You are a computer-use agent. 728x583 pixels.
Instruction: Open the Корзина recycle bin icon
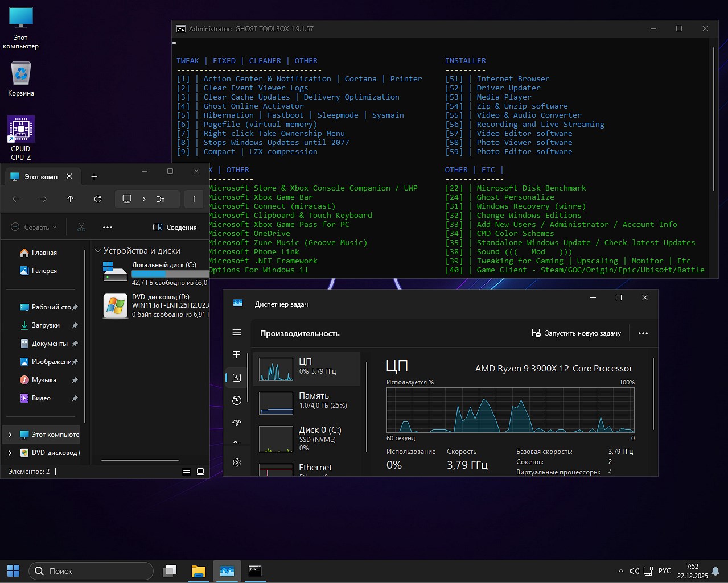click(x=21, y=80)
